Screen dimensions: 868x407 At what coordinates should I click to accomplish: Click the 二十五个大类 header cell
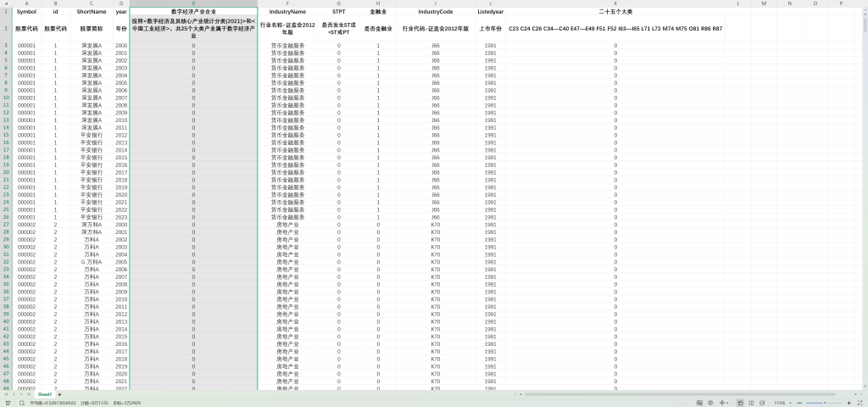click(x=615, y=12)
